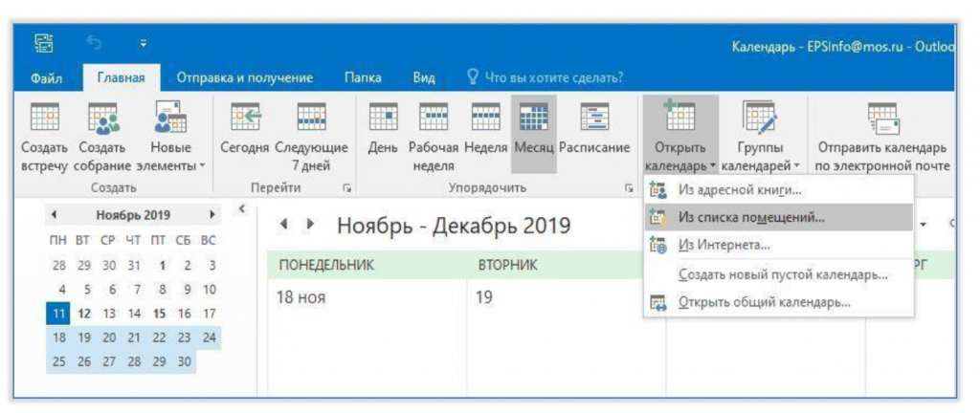Viewport: 980px width, 413px height.
Task: Go to next month in mini calendar
Action: click(212, 215)
